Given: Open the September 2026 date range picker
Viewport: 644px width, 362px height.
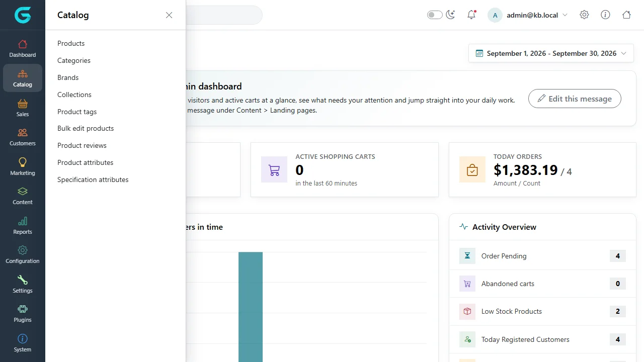Looking at the screenshot, I should click(x=551, y=53).
